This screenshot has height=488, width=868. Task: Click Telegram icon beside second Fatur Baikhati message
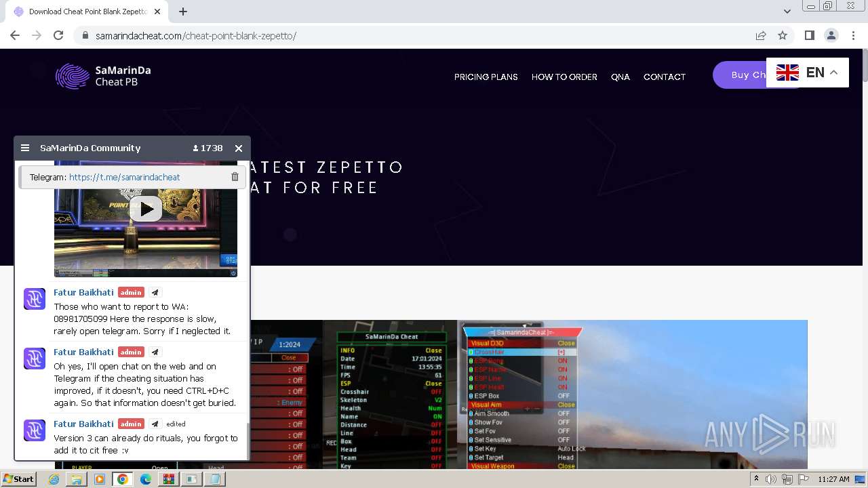(x=155, y=352)
